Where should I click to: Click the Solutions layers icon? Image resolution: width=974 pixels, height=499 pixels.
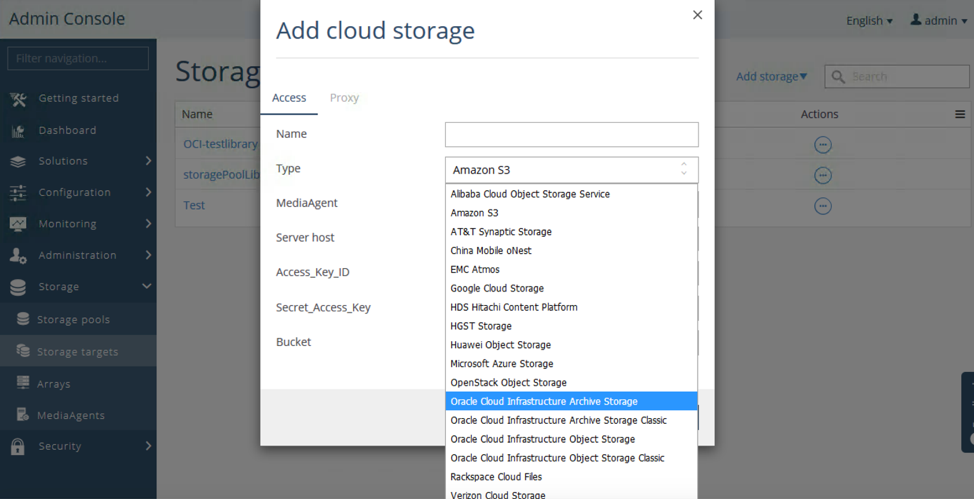click(18, 161)
